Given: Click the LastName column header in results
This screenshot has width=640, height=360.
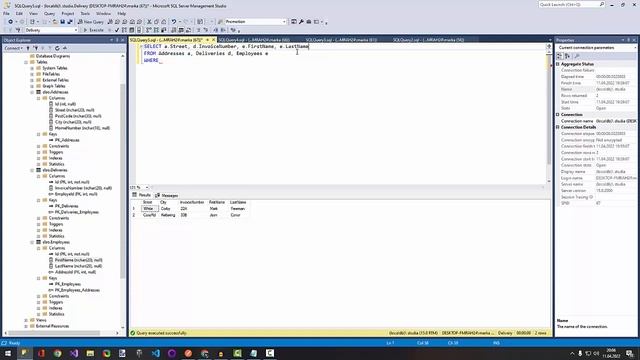Looking at the screenshot, I should pyautogui.click(x=238, y=202).
